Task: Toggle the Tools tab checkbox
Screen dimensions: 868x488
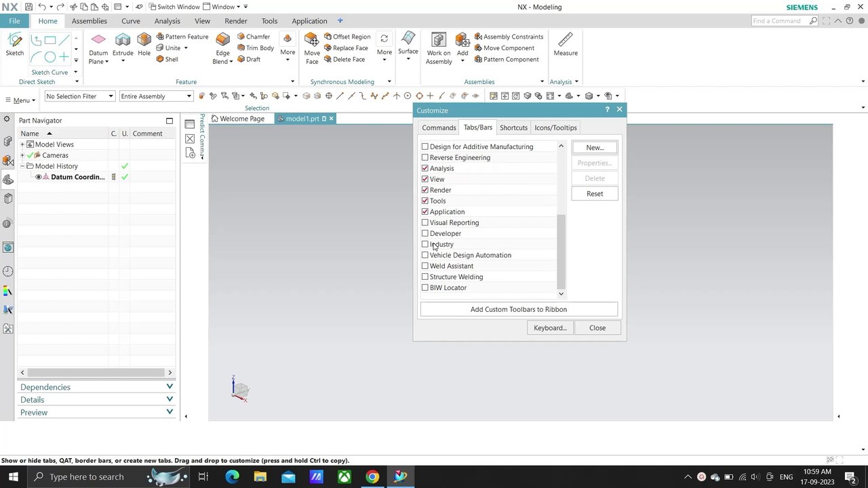Action: (x=425, y=201)
